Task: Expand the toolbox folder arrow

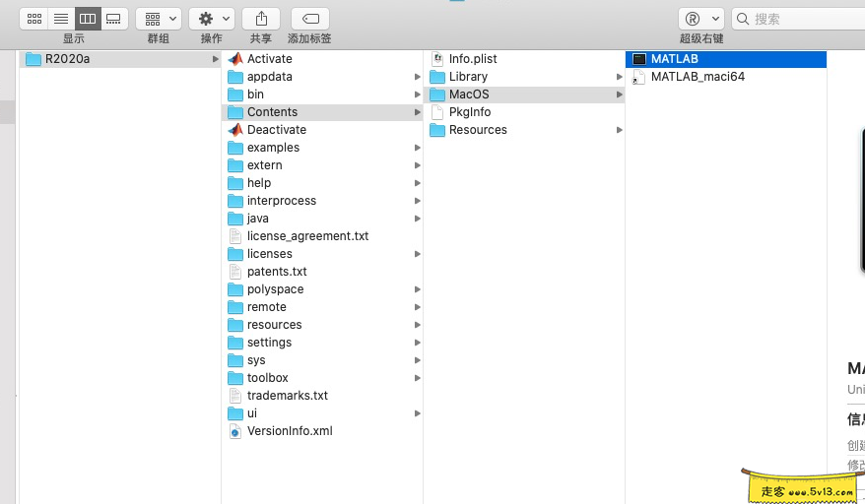Action: [x=418, y=378]
